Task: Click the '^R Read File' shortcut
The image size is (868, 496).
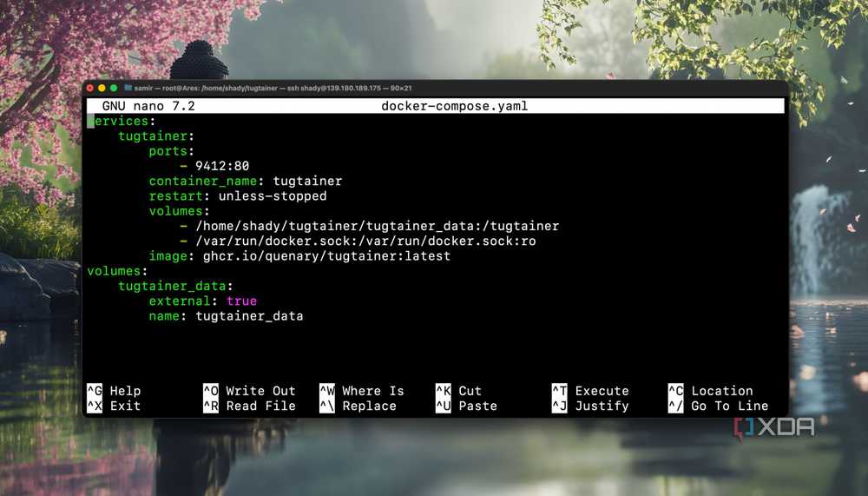Action: (249, 405)
